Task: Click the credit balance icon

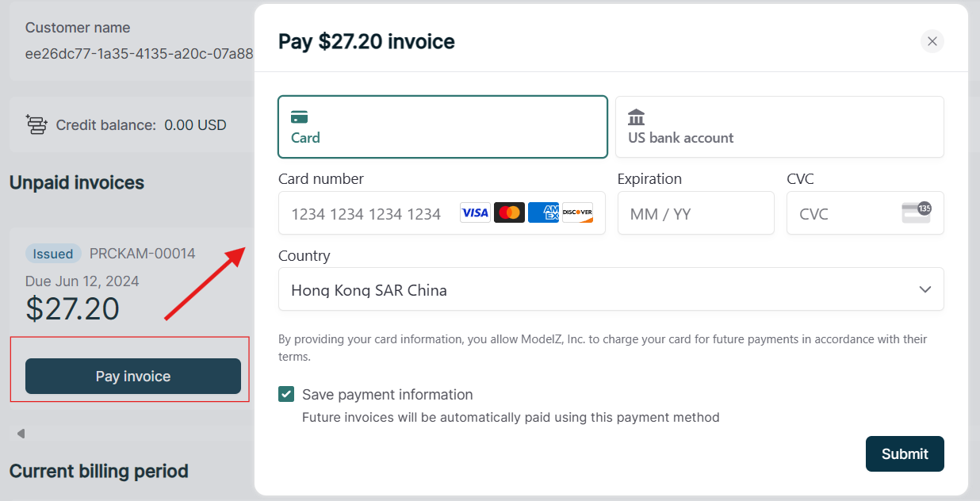Action: [x=36, y=124]
